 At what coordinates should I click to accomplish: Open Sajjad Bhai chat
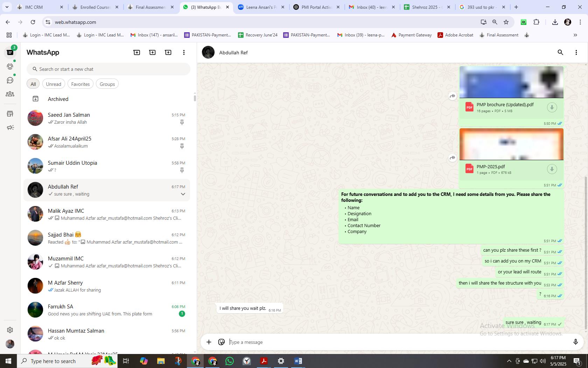pyautogui.click(x=107, y=238)
